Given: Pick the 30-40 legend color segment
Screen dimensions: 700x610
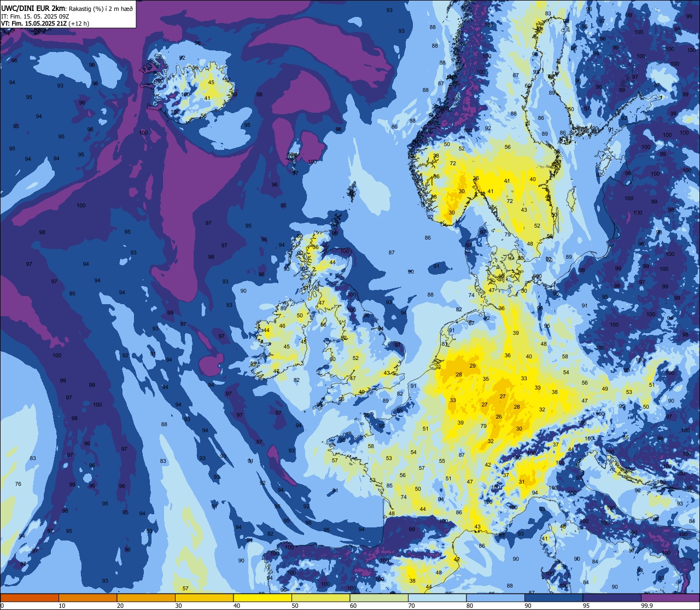Looking at the screenshot, I should coord(204,598).
